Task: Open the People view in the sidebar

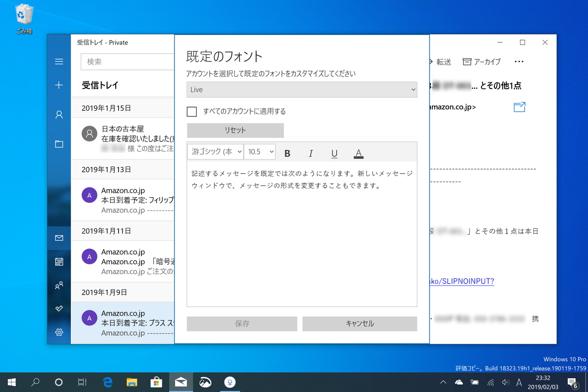Action: [58, 285]
